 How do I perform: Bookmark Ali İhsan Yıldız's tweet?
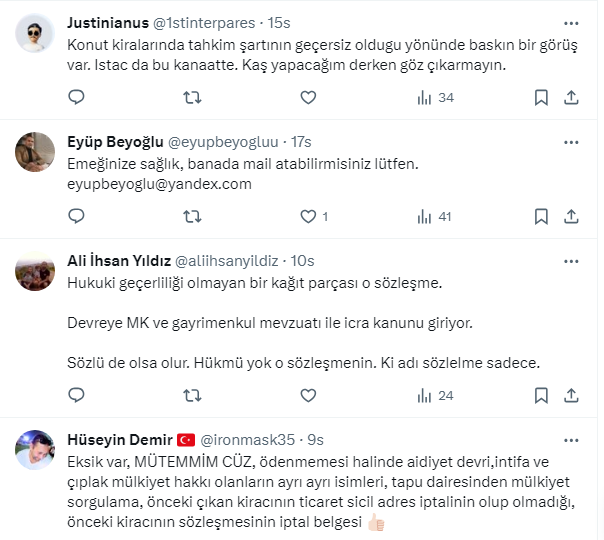point(541,395)
